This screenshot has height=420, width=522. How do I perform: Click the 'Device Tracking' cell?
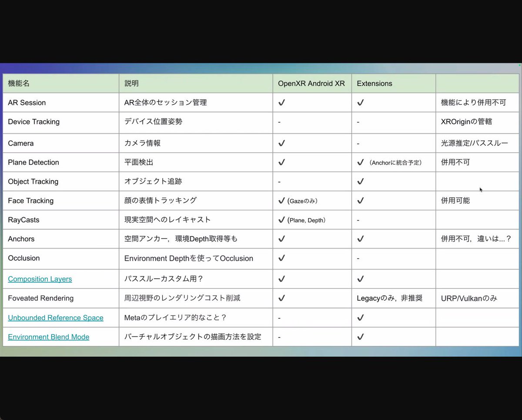61,122
